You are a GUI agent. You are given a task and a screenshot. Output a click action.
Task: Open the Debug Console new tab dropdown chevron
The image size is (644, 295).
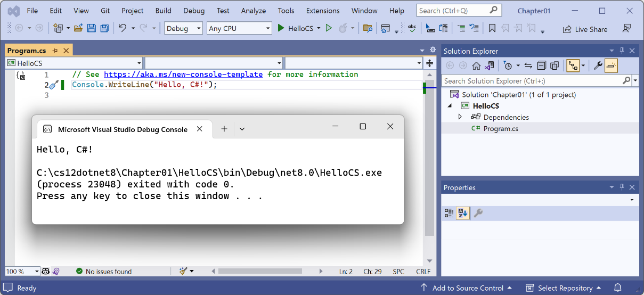(x=242, y=128)
